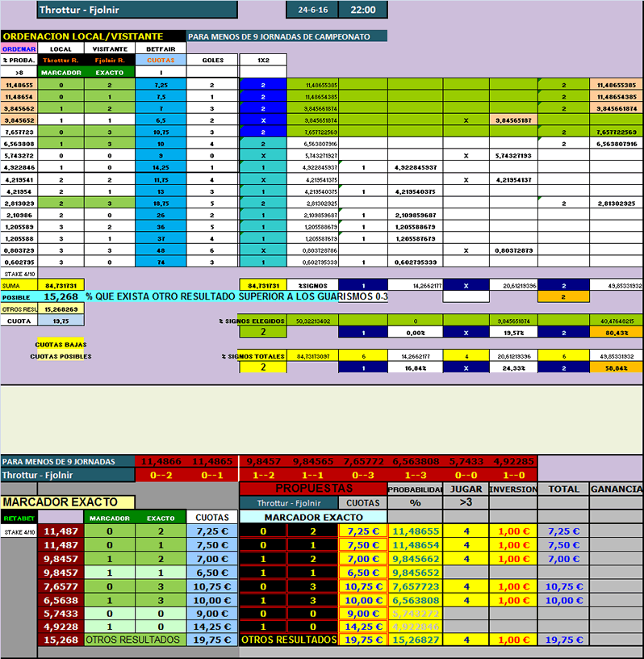Click the '>3' JUGAR threshold cell
Viewport: 644px width, 659px height.
(466, 502)
